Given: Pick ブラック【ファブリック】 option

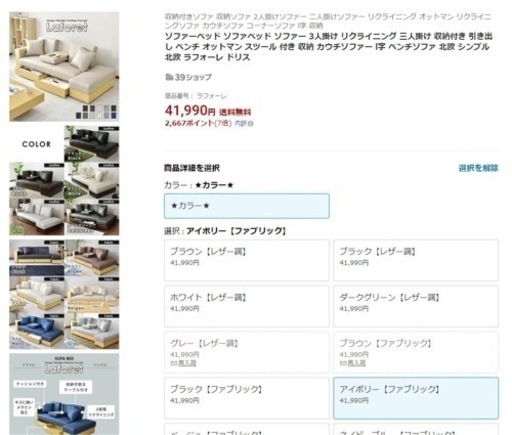Looking at the screenshot, I should coord(247,398).
